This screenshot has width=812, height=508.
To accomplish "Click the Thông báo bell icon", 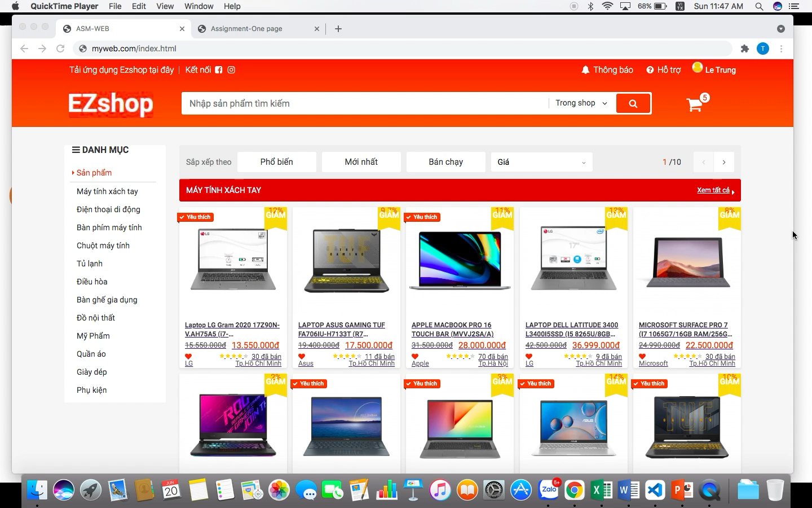I will pyautogui.click(x=585, y=69).
